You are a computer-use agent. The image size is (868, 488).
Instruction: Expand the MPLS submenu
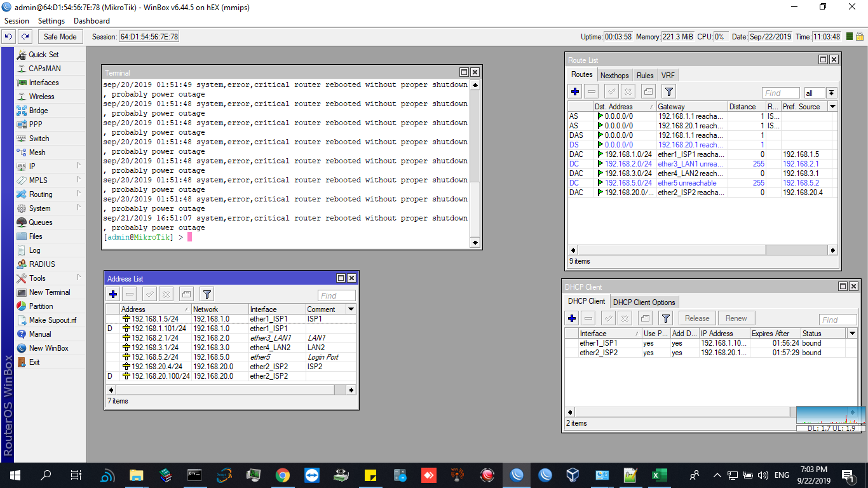click(50, 180)
